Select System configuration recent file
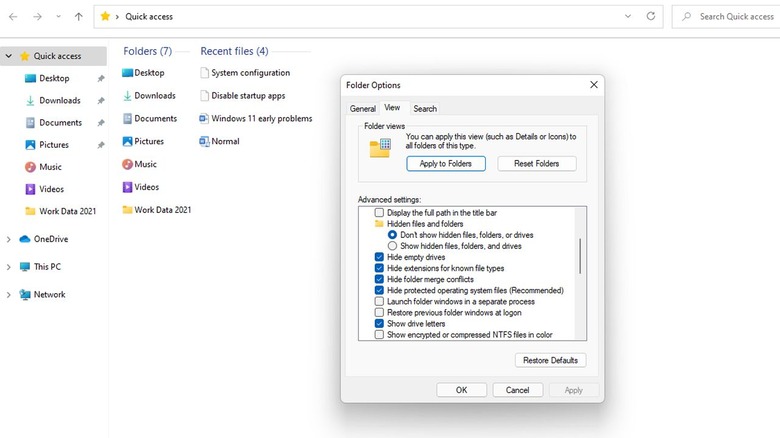780x438 pixels. pos(245,73)
